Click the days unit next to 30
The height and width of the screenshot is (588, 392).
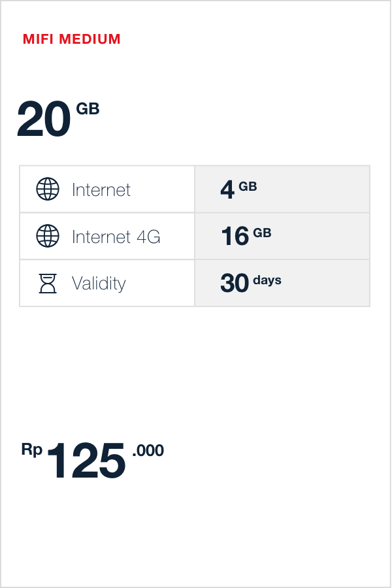[x=267, y=280]
